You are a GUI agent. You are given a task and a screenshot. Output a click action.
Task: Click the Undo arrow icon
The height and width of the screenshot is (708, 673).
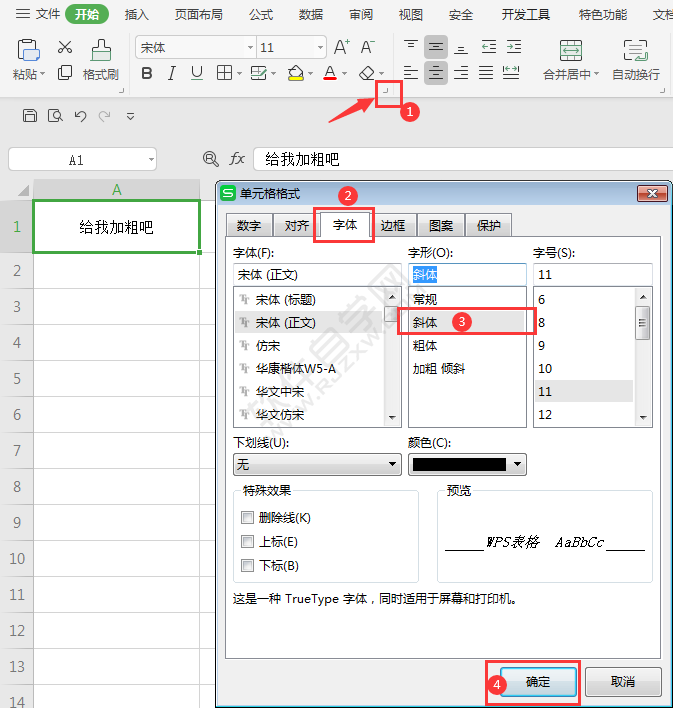pyautogui.click(x=80, y=116)
